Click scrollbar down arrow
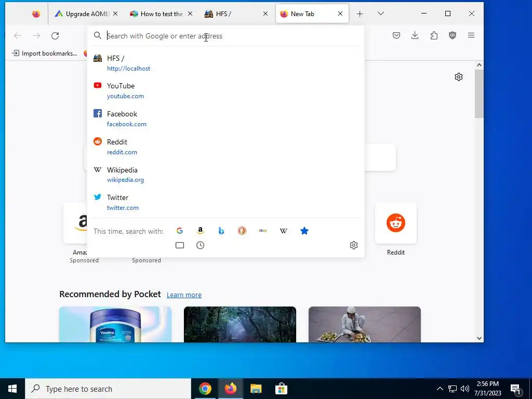532x399 pixels. pos(479,338)
